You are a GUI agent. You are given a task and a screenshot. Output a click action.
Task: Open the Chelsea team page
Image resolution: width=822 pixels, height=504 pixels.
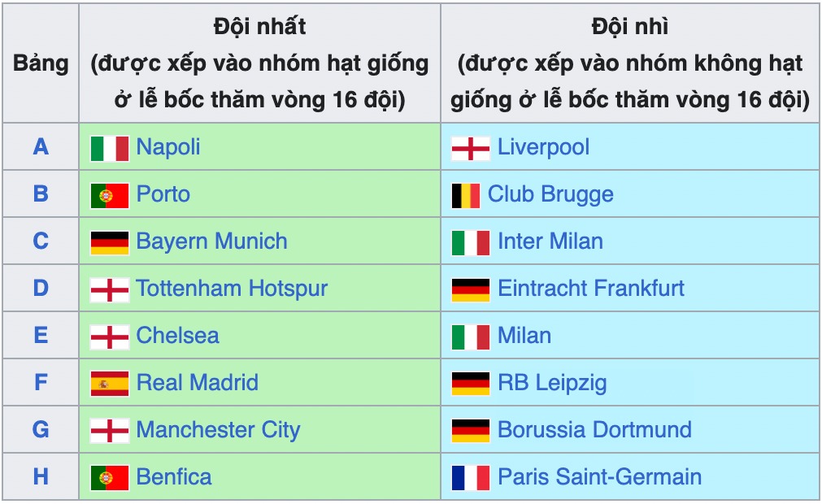(x=177, y=336)
